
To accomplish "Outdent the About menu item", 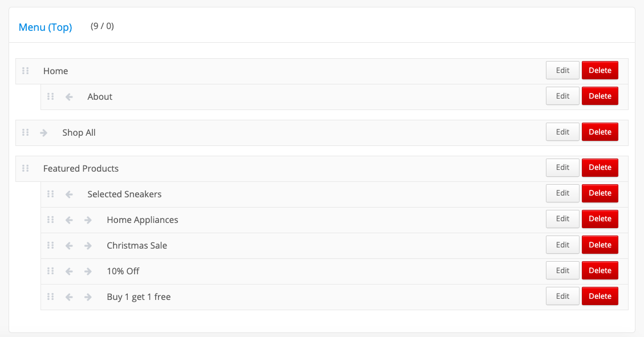I will [x=69, y=97].
